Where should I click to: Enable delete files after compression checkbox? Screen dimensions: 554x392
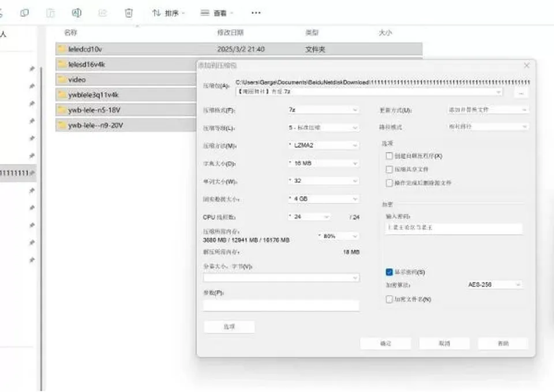click(x=390, y=183)
